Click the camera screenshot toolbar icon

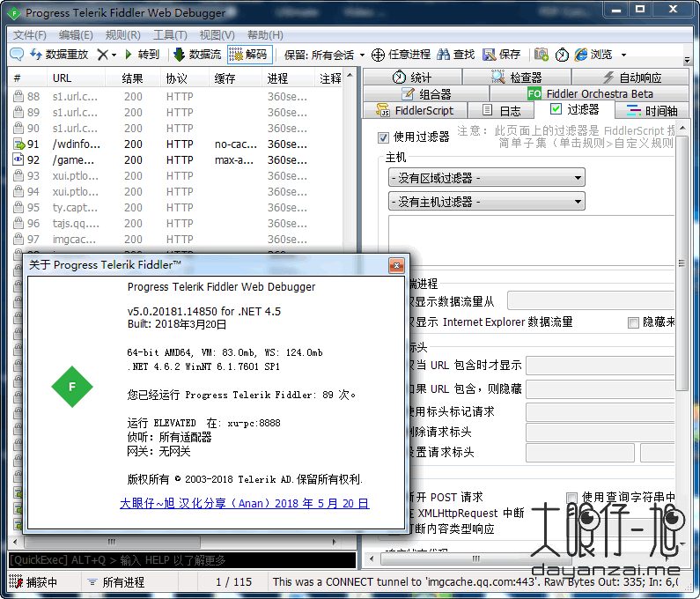pyautogui.click(x=542, y=55)
